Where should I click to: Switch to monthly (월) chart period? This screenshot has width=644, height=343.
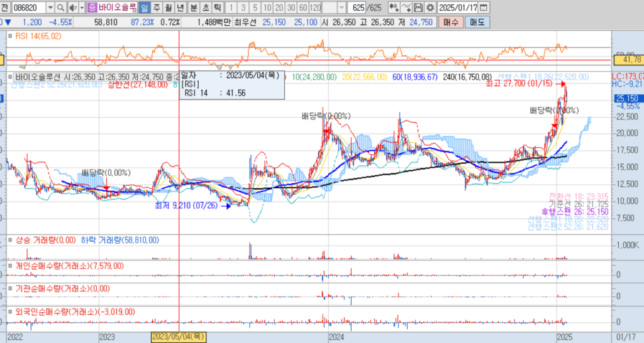(169, 8)
